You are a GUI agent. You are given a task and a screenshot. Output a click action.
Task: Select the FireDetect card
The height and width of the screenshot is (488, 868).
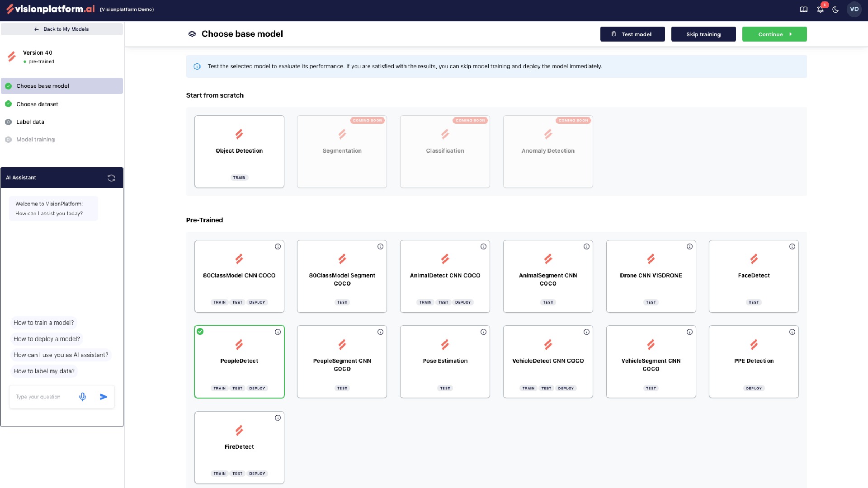click(239, 447)
